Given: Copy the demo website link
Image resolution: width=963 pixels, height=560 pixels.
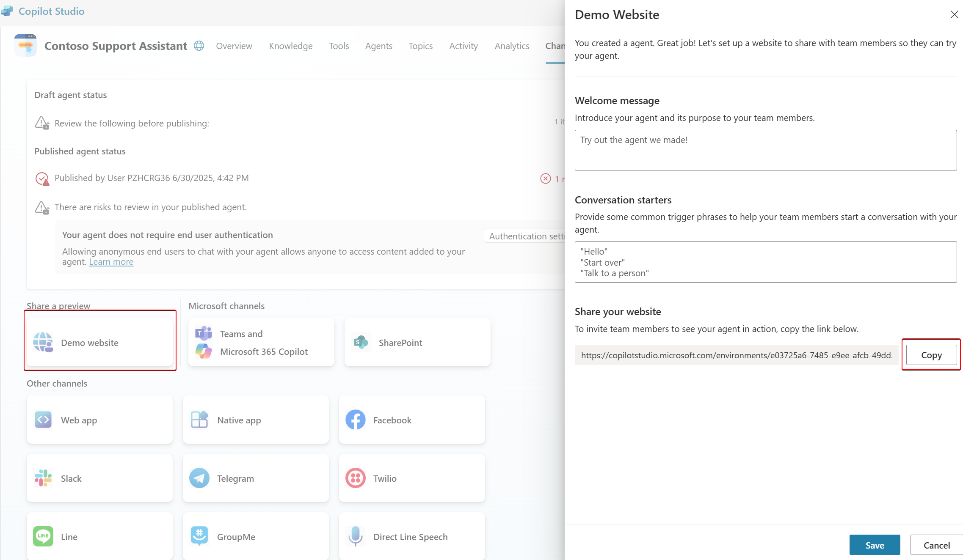Looking at the screenshot, I should pos(931,355).
